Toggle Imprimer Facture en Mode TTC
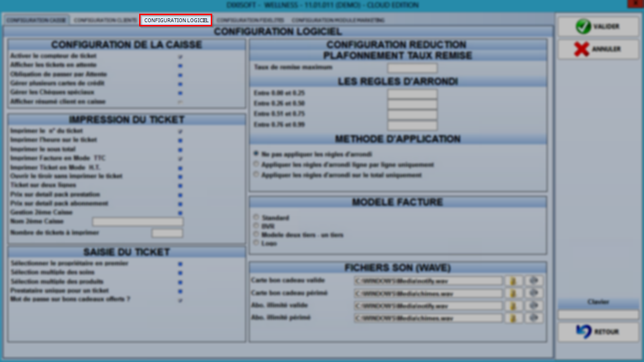Viewport: 644px width, 362px height. pos(180,159)
